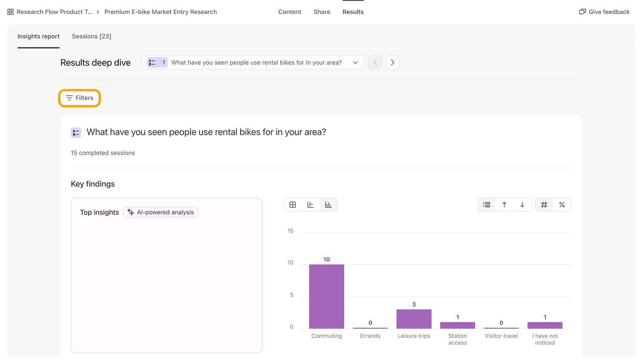The image size is (642, 364).
Task: Select vertical bar chart view icon
Action: point(328,205)
